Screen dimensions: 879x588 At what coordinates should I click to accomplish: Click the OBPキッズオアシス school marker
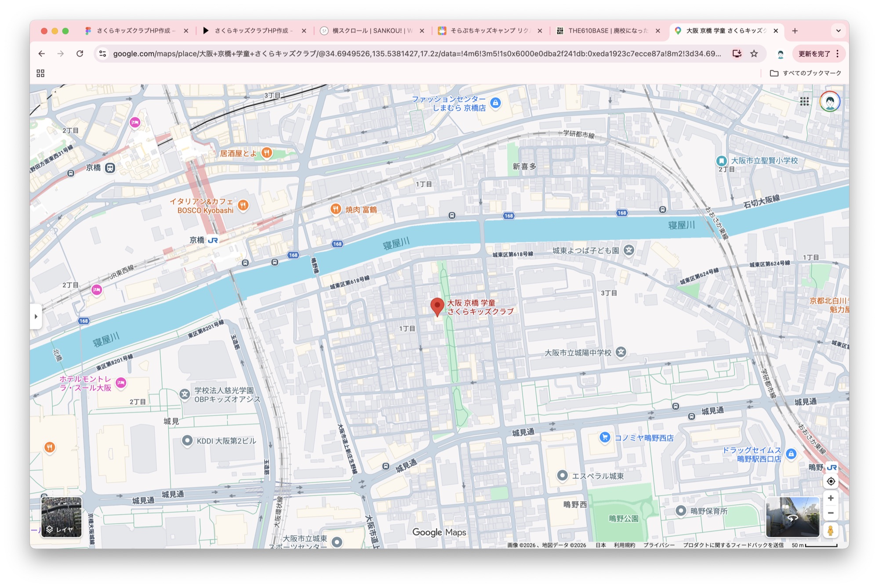[185, 394]
